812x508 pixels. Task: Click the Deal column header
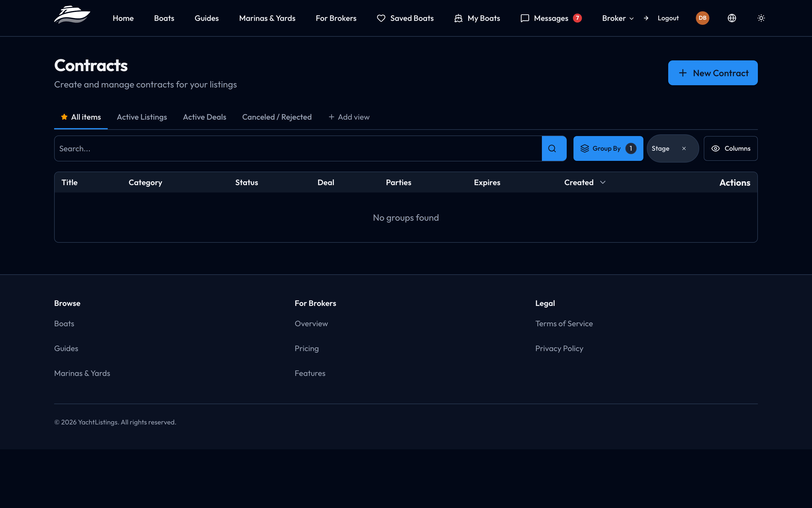tap(326, 182)
